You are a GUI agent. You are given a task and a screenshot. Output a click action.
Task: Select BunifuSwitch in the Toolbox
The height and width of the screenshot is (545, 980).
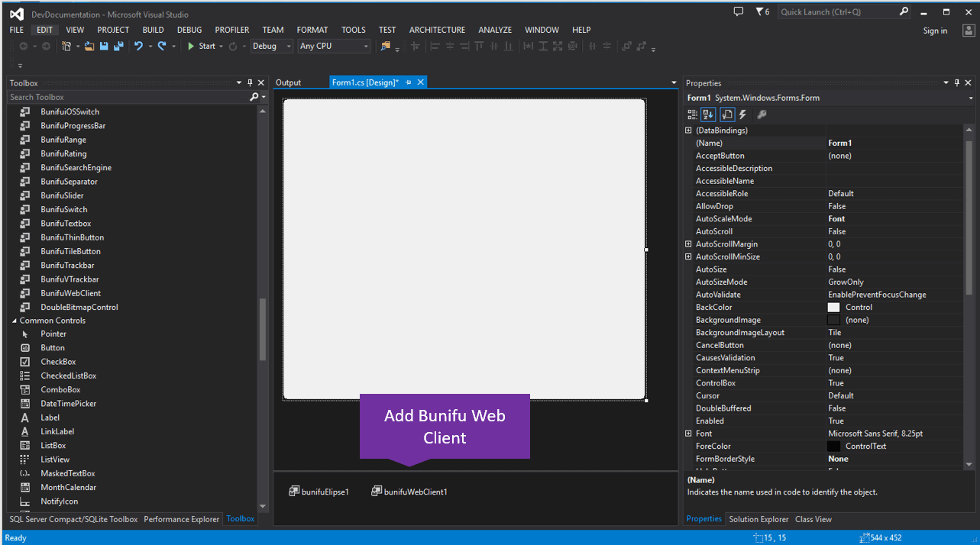(64, 209)
